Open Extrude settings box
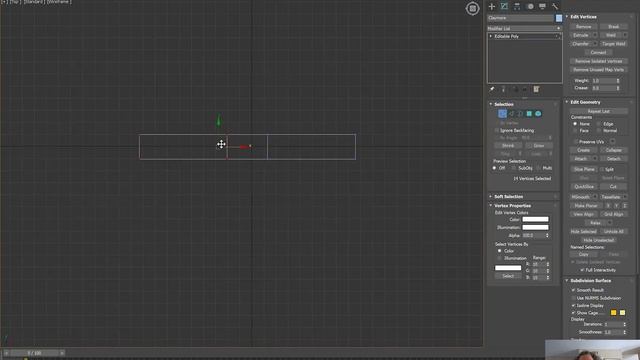The width and height of the screenshot is (640, 360). tap(595, 36)
